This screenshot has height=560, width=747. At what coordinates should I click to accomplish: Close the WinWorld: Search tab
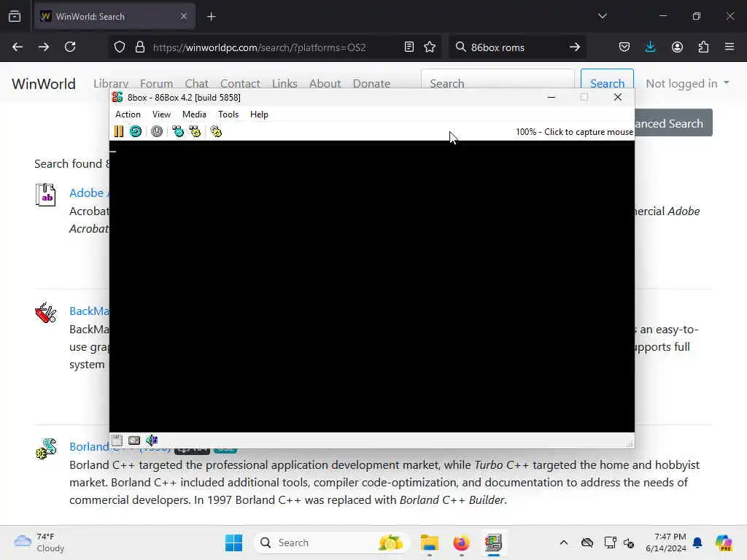pos(184,17)
